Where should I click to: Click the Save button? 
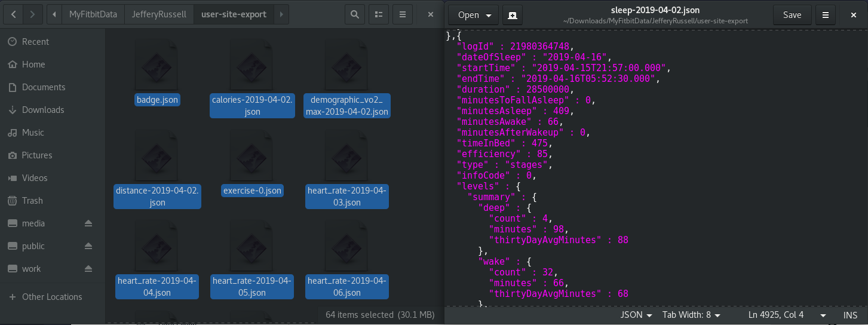(x=792, y=15)
